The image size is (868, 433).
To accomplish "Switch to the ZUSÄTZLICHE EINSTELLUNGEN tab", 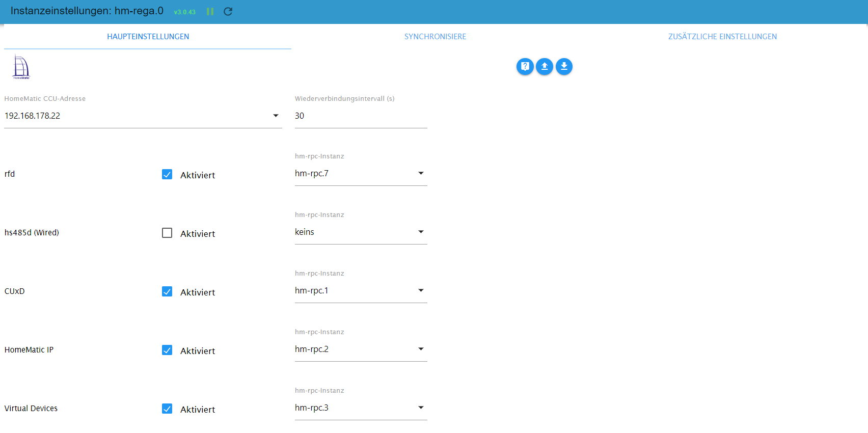I will (x=722, y=37).
